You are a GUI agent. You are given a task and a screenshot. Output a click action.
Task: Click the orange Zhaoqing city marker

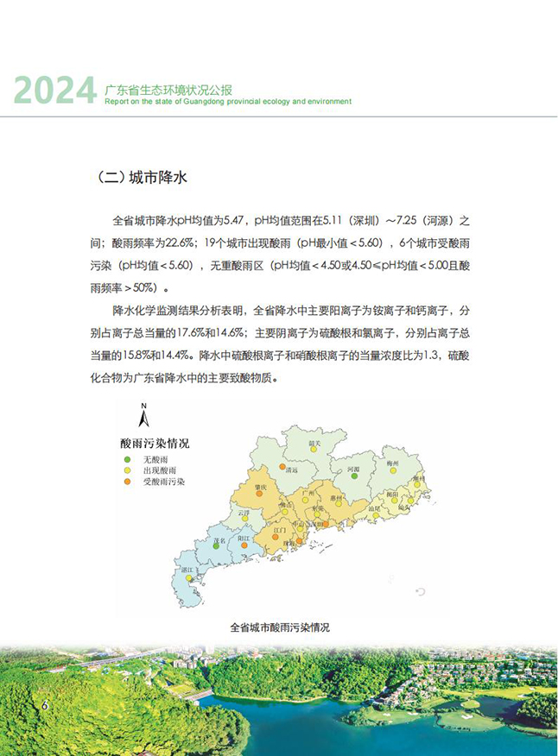tap(259, 495)
